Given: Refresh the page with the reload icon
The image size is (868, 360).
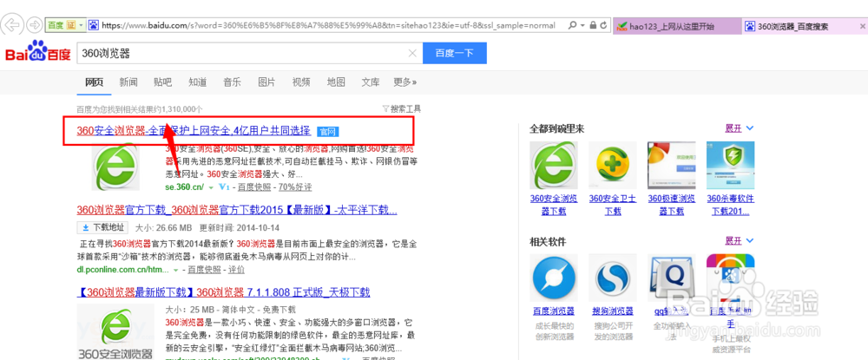Looking at the screenshot, I should coord(603,25).
